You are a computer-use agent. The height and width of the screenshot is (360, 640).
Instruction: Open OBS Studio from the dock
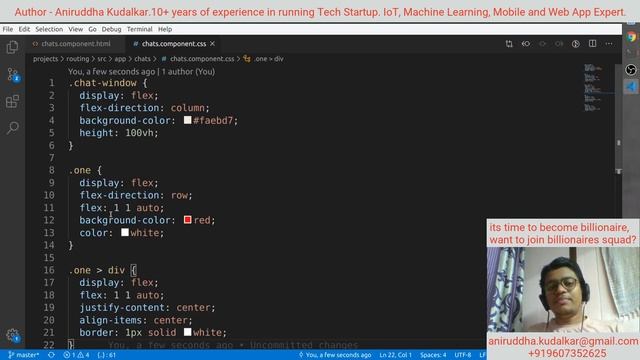[631, 70]
